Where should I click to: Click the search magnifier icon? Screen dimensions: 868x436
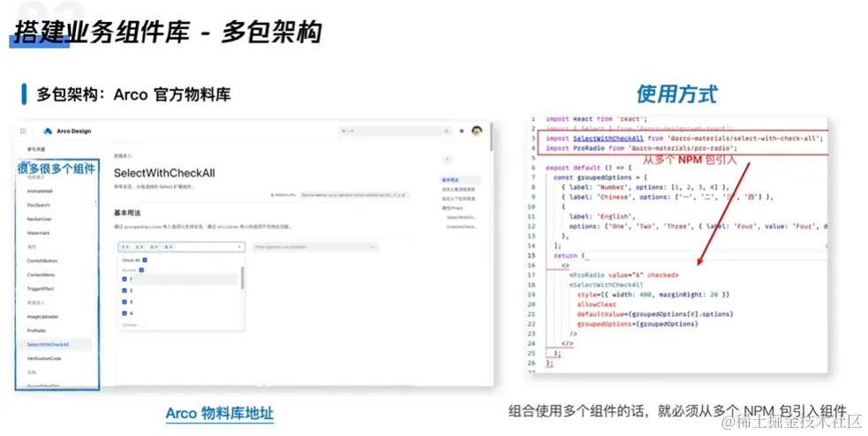(x=446, y=132)
